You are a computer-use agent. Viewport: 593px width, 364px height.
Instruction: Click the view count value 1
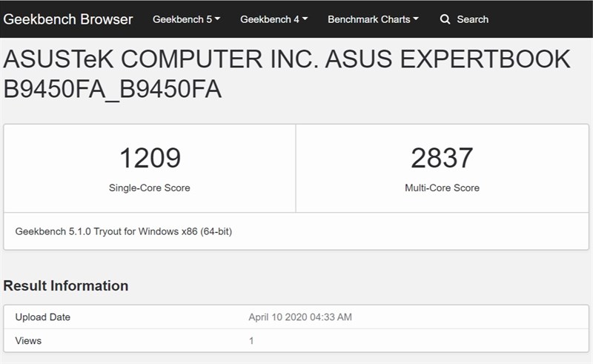click(251, 341)
